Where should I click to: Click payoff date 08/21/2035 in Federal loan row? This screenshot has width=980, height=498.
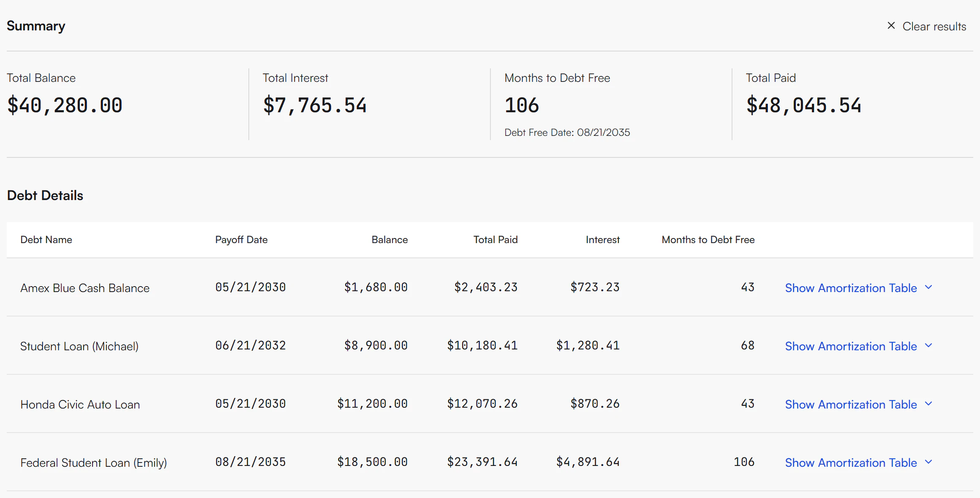tap(250, 462)
